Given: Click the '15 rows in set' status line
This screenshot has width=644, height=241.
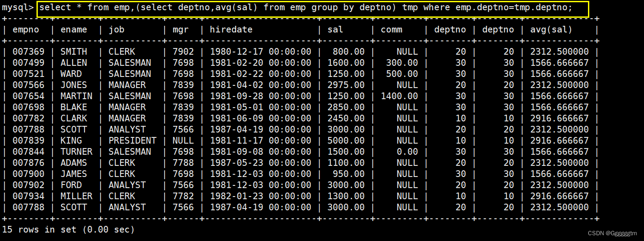Looking at the screenshot, I should (68, 229).
